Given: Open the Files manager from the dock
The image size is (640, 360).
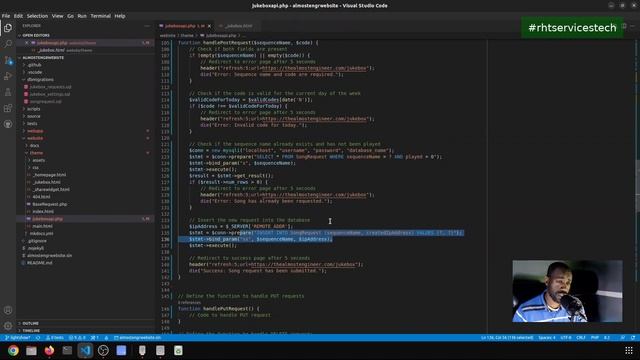Looking at the screenshot, I should (x=31, y=351).
